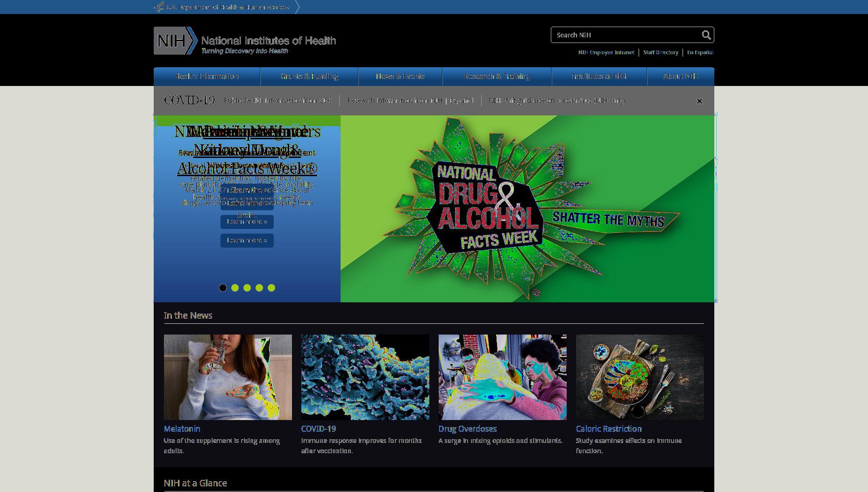The width and height of the screenshot is (868, 492).
Task: Open the Melatonin headline link
Action: pyautogui.click(x=182, y=429)
